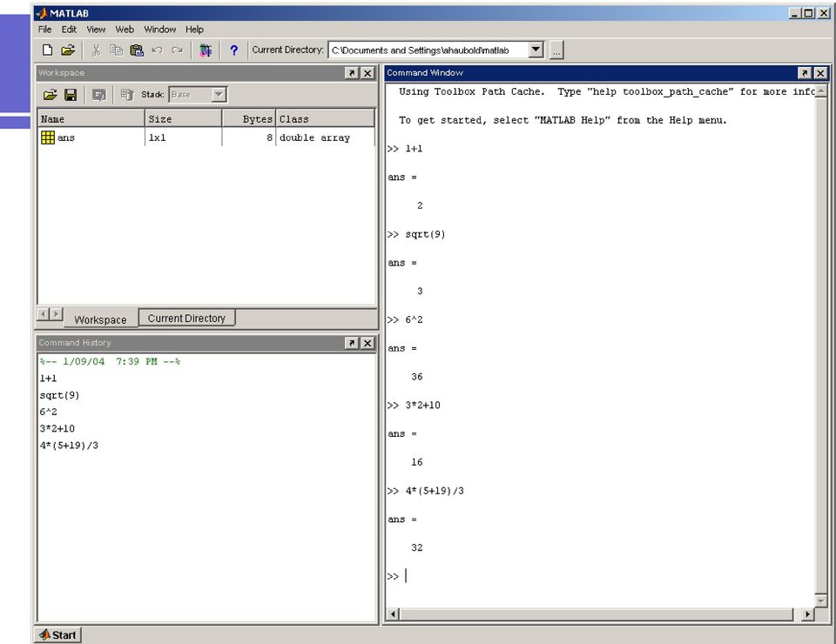This screenshot has height=644, width=836.
Task: Place cursor at the empty command prompt
Action: click(407, 576)
